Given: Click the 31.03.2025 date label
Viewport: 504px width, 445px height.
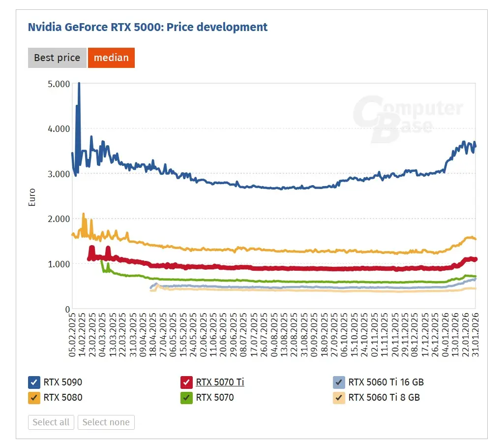Looking at the screenshot, I should coord(133,335).
